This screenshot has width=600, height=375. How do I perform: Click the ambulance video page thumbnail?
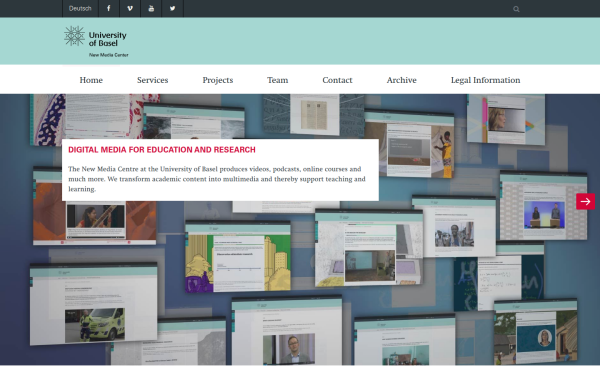pyautogui.click(x=94, y=303)
